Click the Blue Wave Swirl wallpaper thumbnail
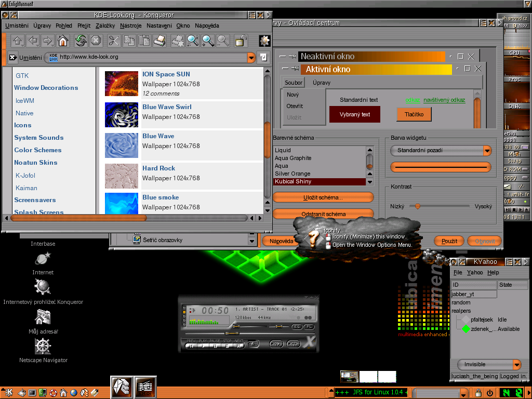This screenshot has height=399, width=532. 122,115
